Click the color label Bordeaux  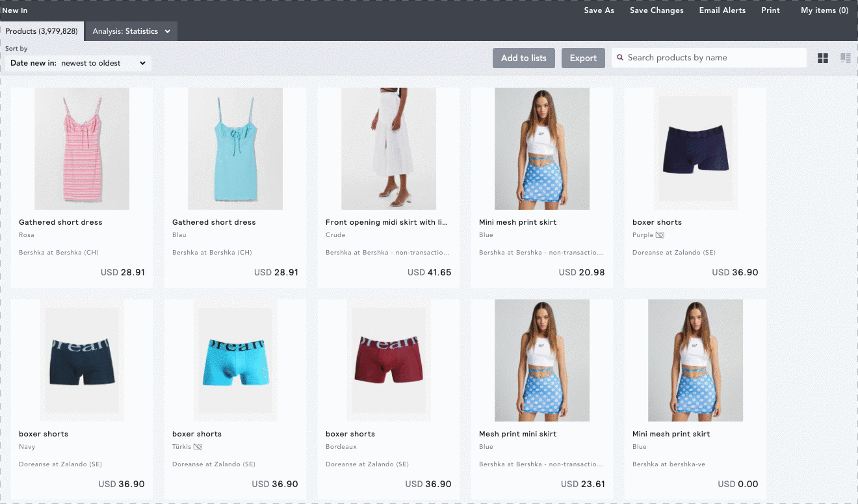pos(341,447)
